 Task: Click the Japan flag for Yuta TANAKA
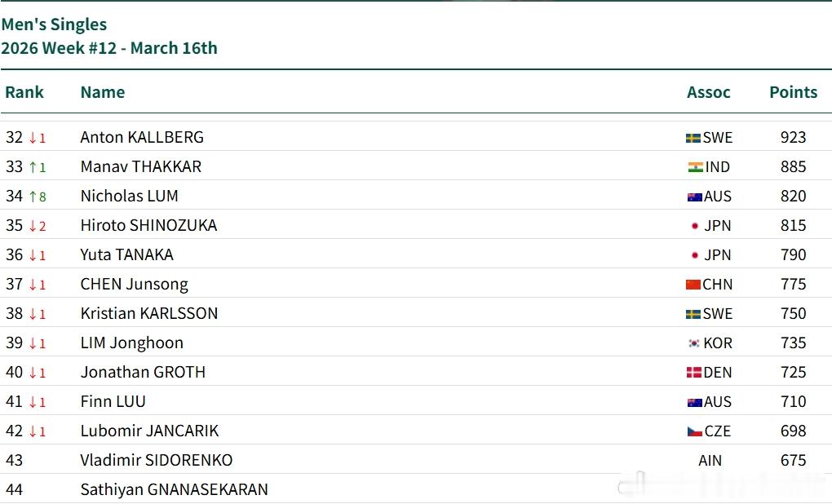[x=695, y=255]
